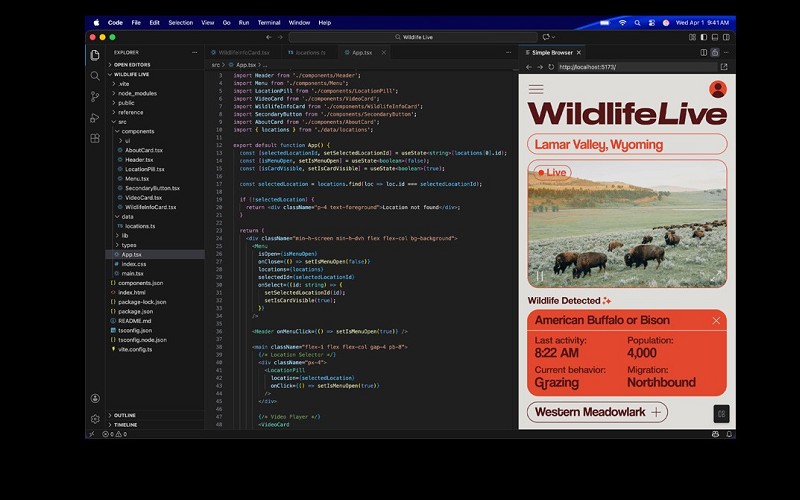This screenshot has height=500, width=800.
Task: Split the Simple Browser editor right
Action: [x=704, y=53]
